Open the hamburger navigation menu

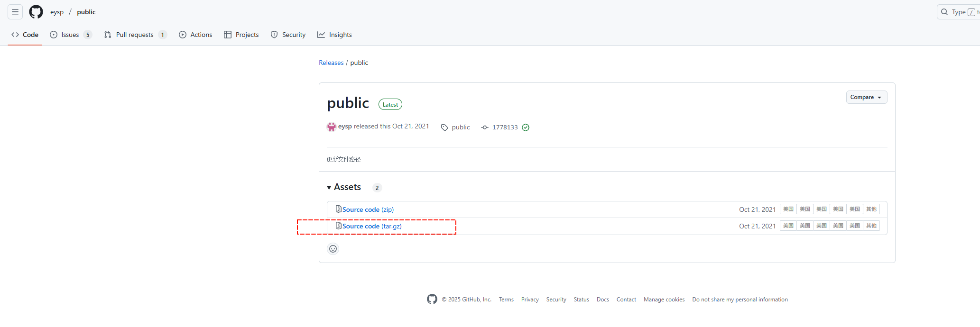point(15,12)
